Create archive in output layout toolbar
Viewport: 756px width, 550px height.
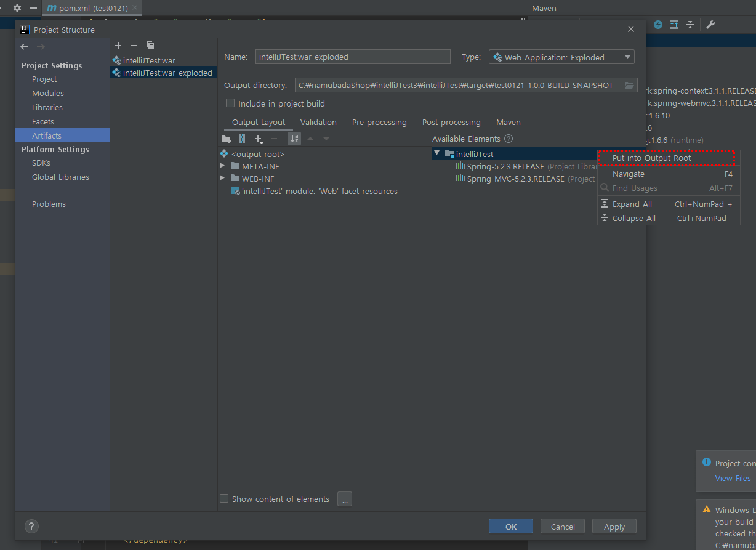pos(242,139)
